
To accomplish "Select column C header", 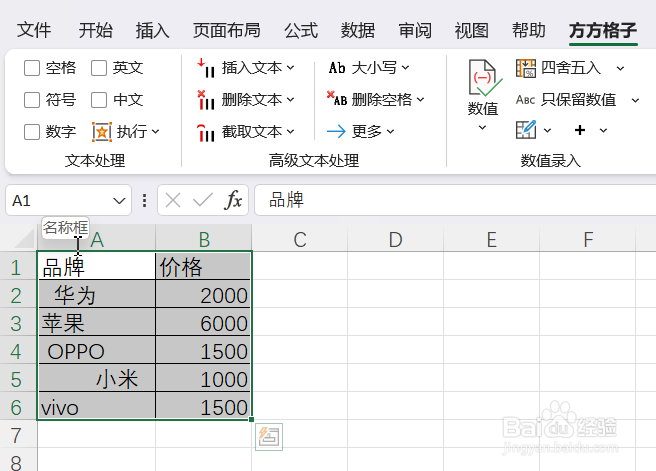I will [300, 240].
